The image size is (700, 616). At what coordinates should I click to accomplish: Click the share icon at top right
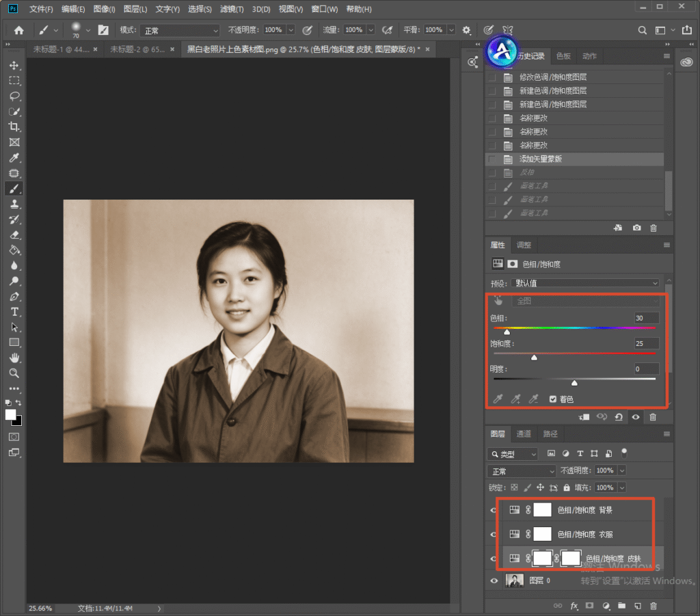[x=686, y=30]
